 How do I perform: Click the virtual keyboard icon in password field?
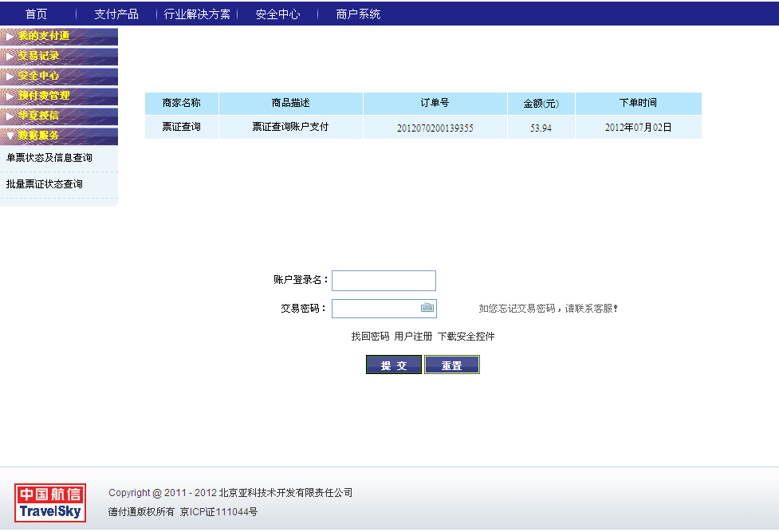tap(427, 308)
